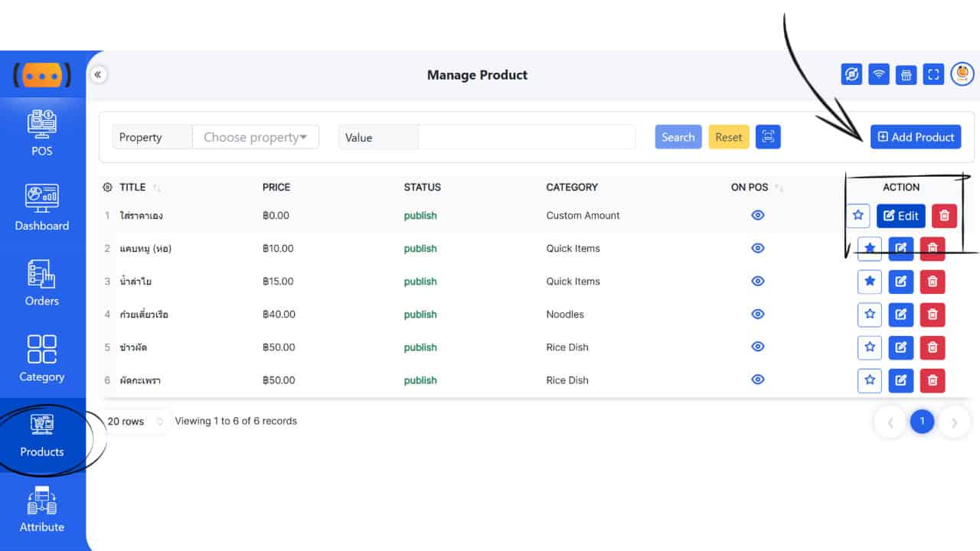
Task: Open the 20 rows page size selector
Action: pos(136,422)
